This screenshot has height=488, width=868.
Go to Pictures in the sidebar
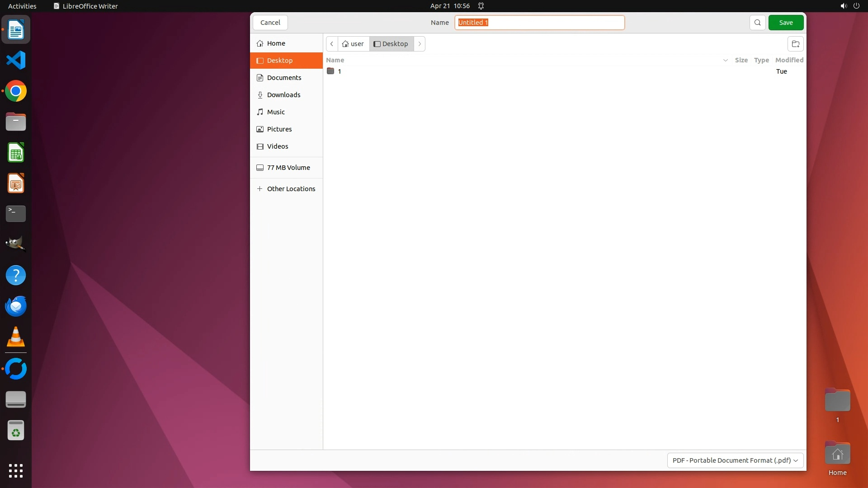279,129
